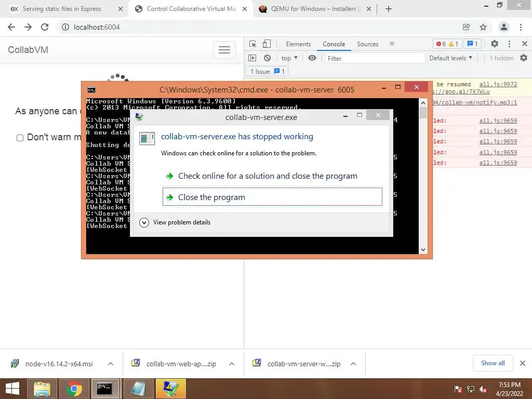Dismiss the downloads bar
The width and height of the screenshot is (532, 399).
click(x=523, y=363)
